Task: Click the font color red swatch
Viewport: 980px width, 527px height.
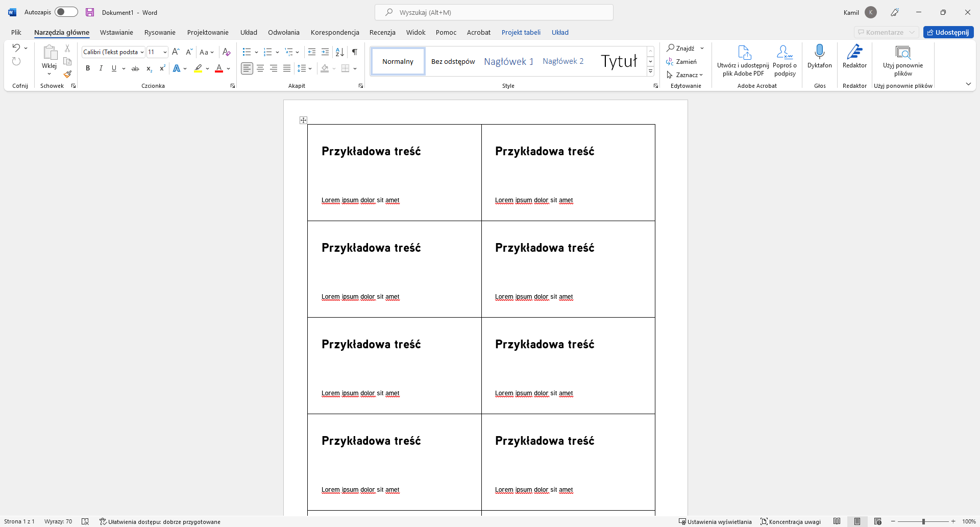Action: (x=219, y=68)
